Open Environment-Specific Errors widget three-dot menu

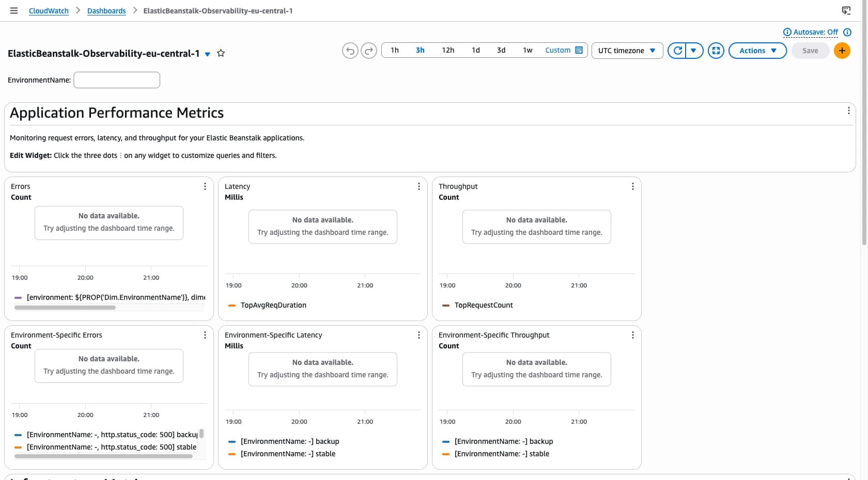[205, 335]
